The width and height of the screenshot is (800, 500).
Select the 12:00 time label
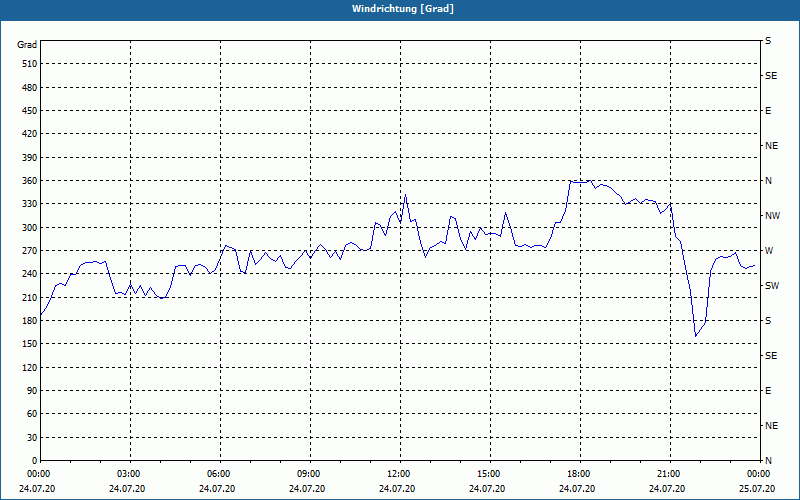398,474
